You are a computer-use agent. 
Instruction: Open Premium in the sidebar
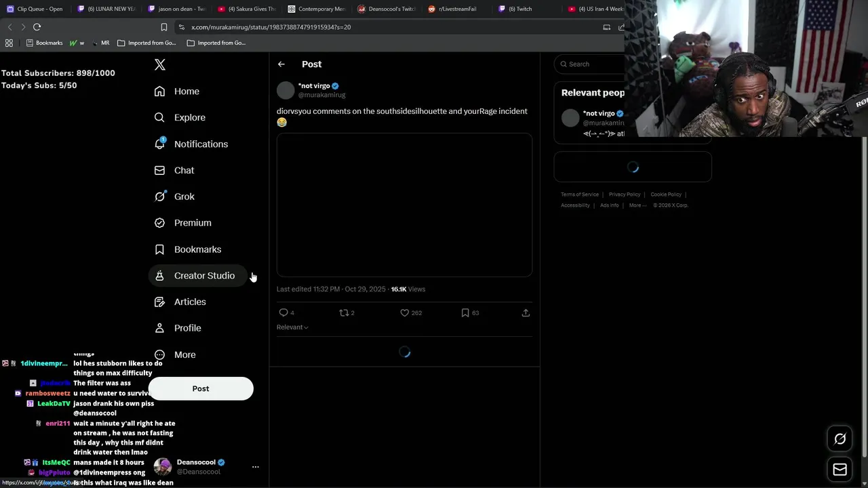[182, 223]
